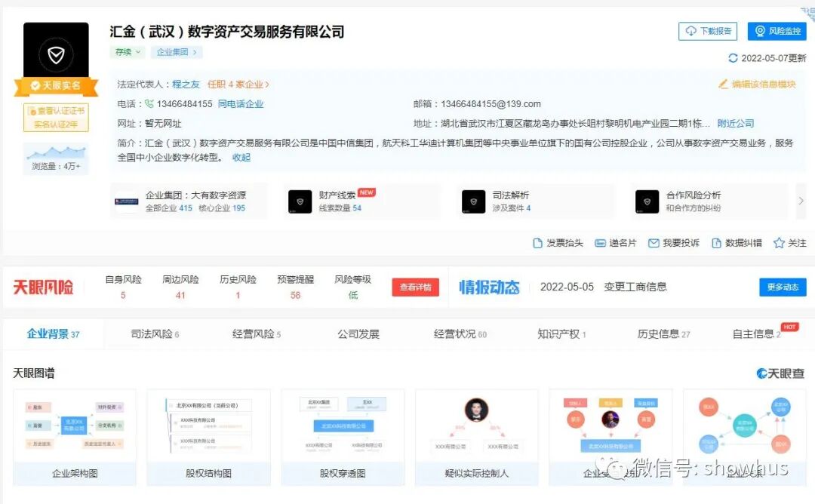Switch to the 知识产权 tab
Screen dimensions: 815x504
click(561, 334)
